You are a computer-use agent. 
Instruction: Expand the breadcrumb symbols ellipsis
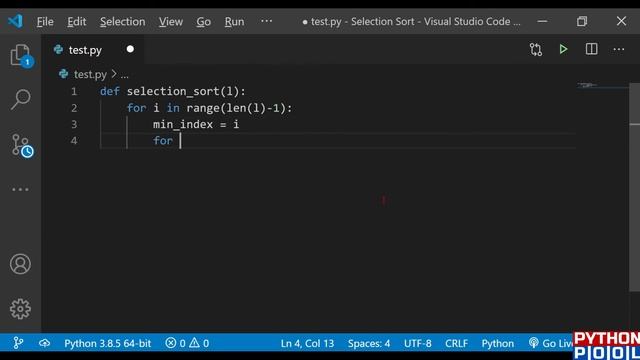(x=124, y=75)
